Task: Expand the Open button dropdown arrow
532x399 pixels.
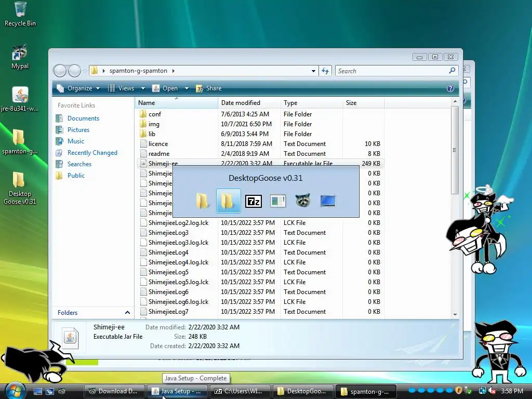Action: click(x=187, y=88)
